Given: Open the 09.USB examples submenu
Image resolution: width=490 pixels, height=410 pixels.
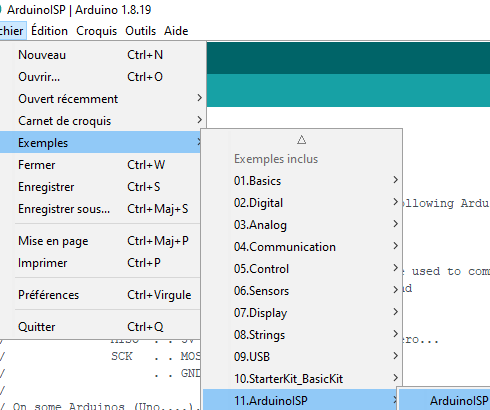Looking at the screenshot, I should 302,357.
